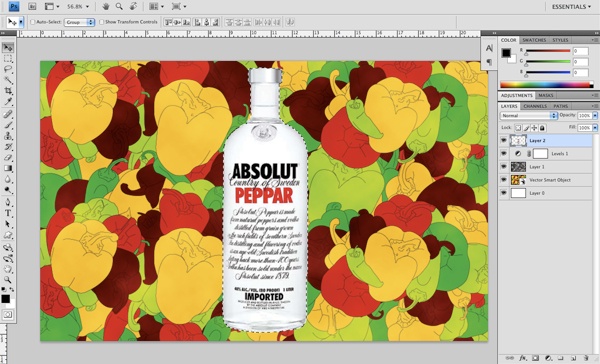Select the Blur tool
This screenshot has height=364, width=600.
pyautogui.click(x=8, y=179)
